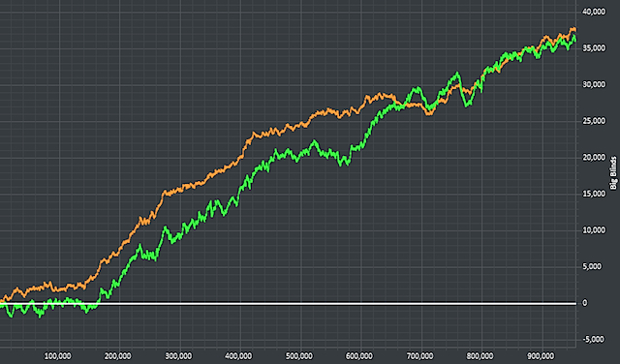Click the 200,000 x-axis label

[x=117, y=355]
